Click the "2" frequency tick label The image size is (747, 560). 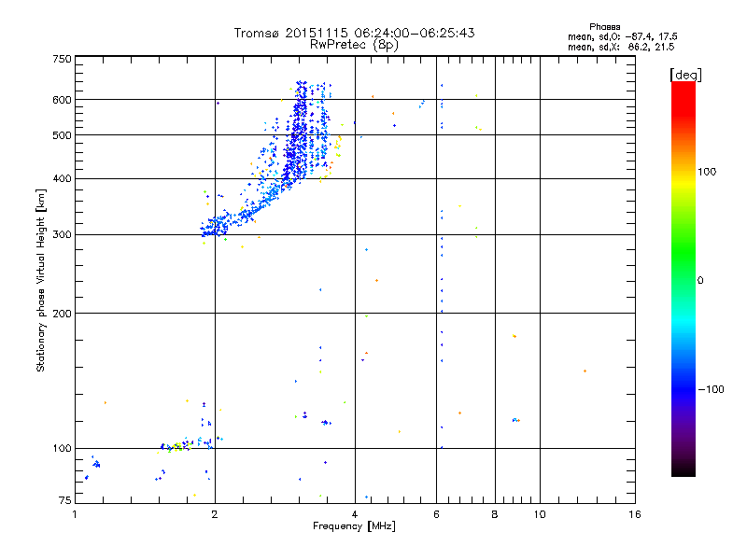click(x=215, y=514)
